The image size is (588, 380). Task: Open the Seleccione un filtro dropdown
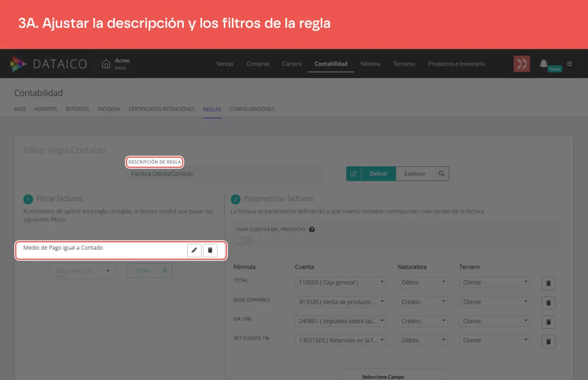coord(82,271)
